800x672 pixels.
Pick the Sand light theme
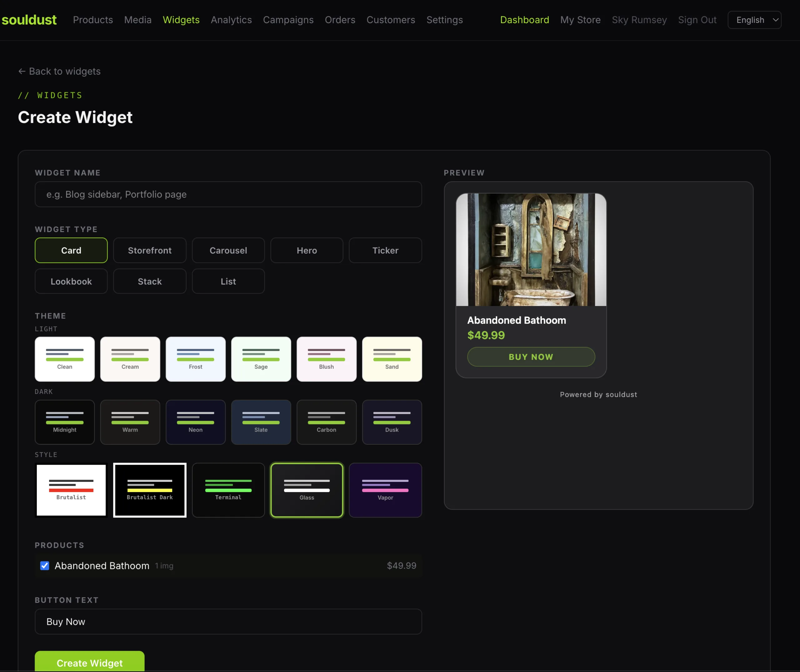coord(392,358)
